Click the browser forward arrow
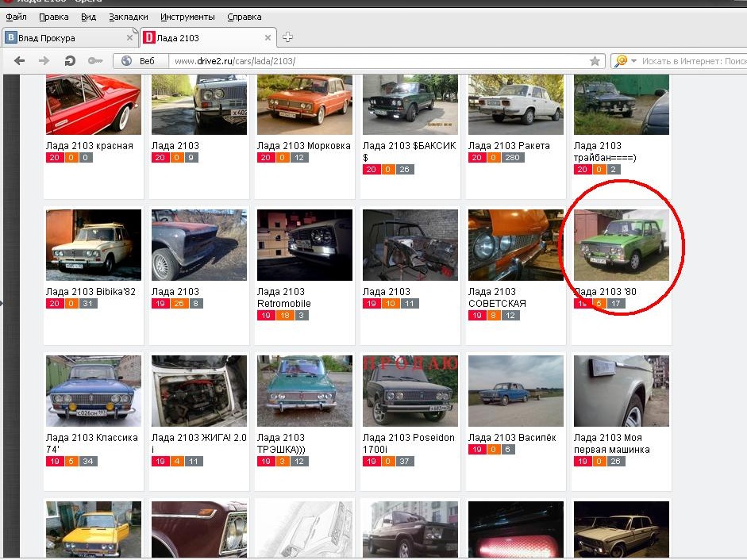Screen dimensions: 747x560 click(44, 61)
